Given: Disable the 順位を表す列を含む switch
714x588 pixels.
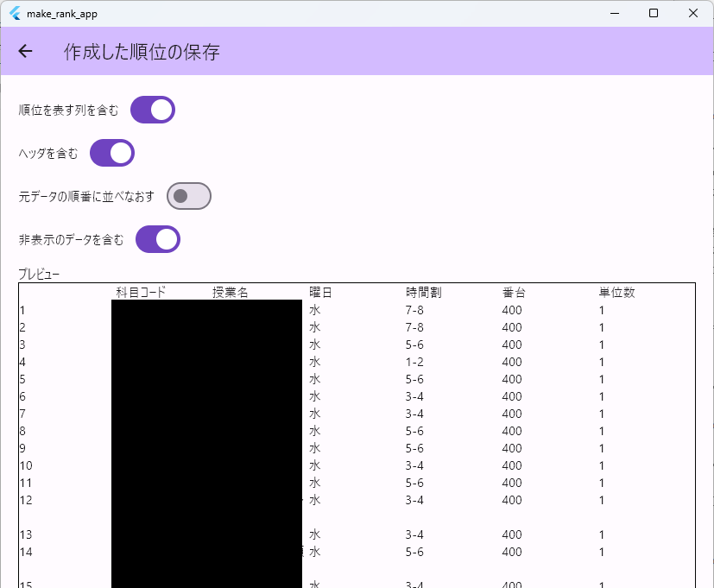Looking at the screenshot, I should [153, 110].
